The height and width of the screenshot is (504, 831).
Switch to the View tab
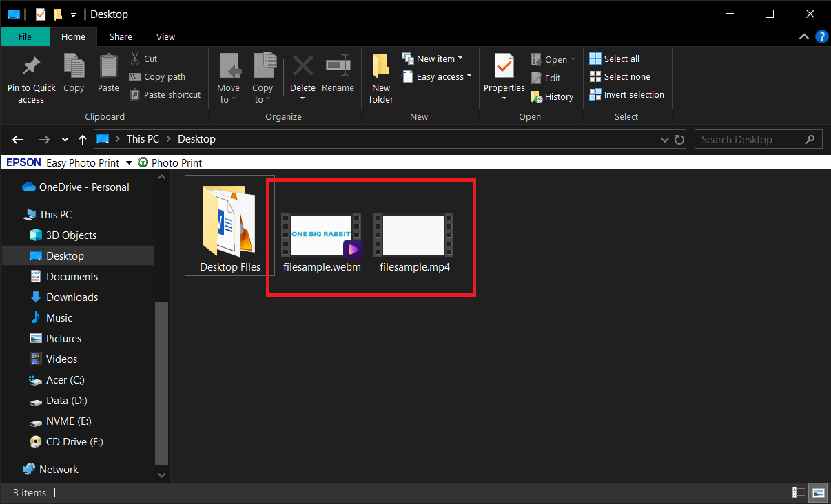point(166,36)
